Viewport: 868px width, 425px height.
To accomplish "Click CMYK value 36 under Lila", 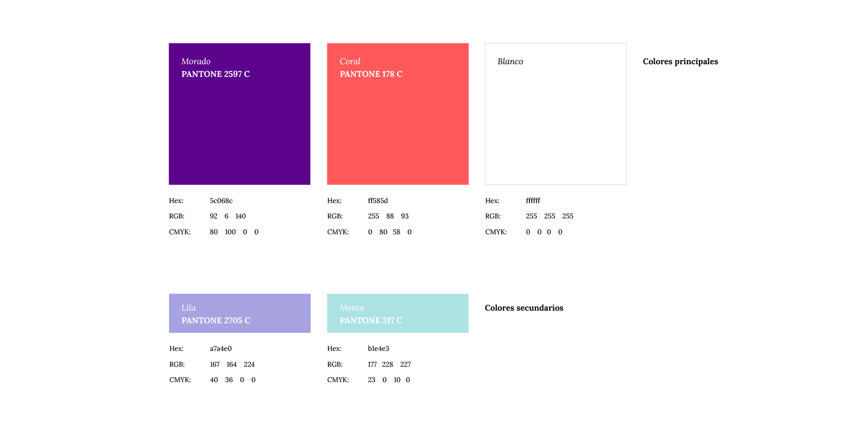I will click(229, 380).
